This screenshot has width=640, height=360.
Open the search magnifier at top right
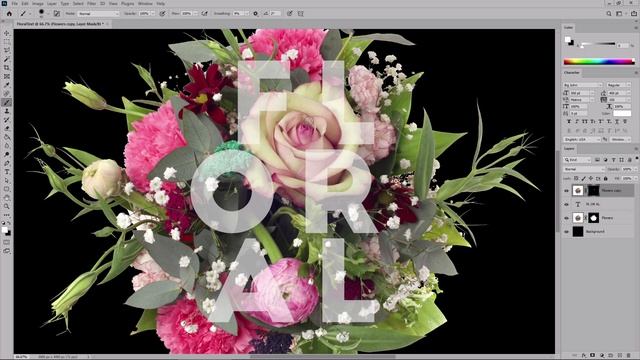[x=609, y=13]
